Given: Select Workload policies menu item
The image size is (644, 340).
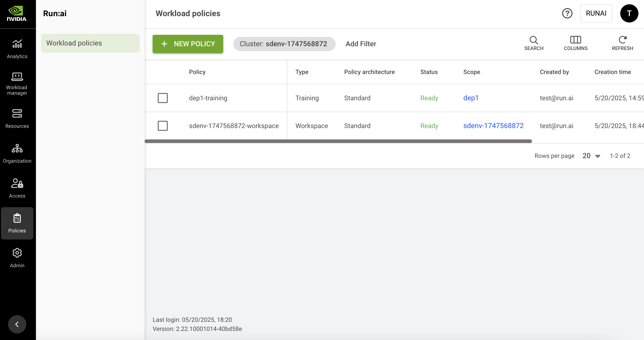Looking at the screenshot, I should (90, 43).
